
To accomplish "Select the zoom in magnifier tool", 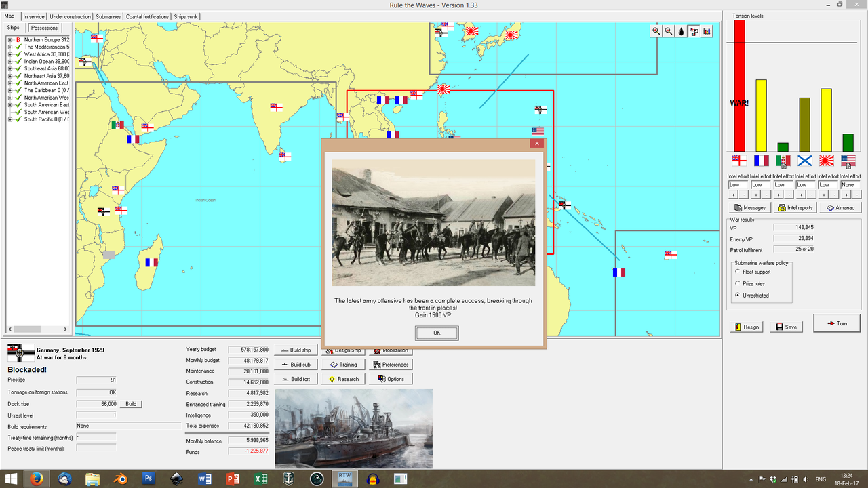I will [656, 31].
